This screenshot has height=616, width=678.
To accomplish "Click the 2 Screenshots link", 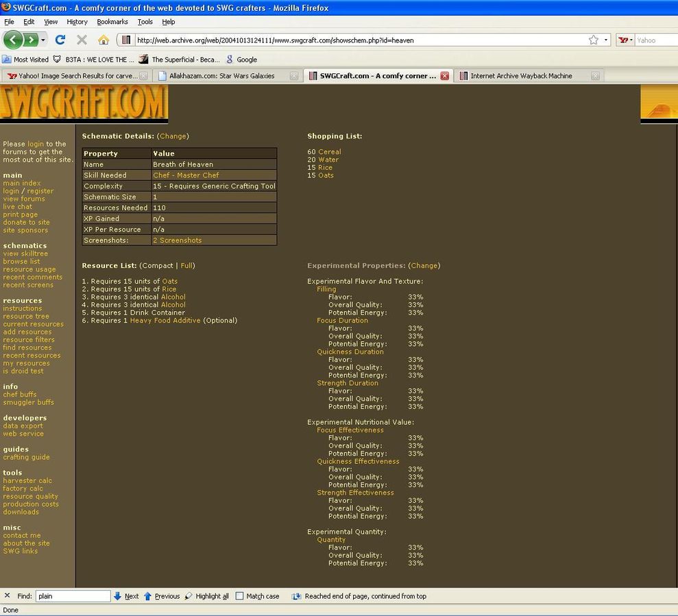I will point(177,241).
